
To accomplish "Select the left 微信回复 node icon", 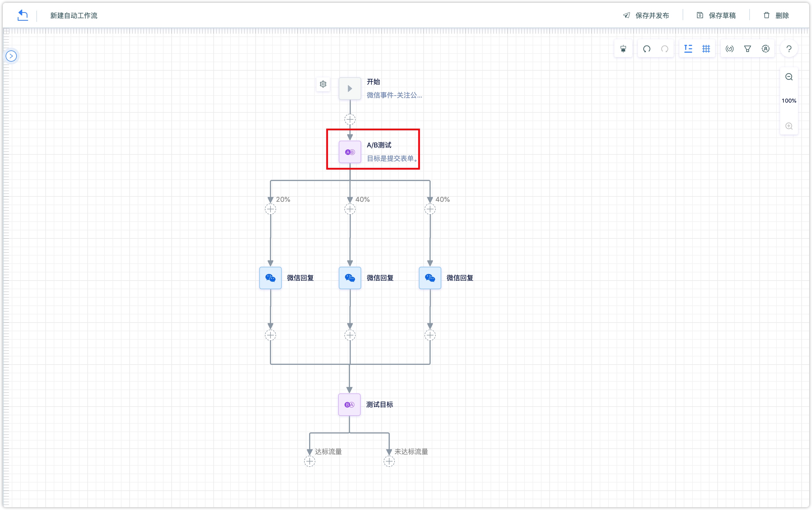I will click(270, 278).
